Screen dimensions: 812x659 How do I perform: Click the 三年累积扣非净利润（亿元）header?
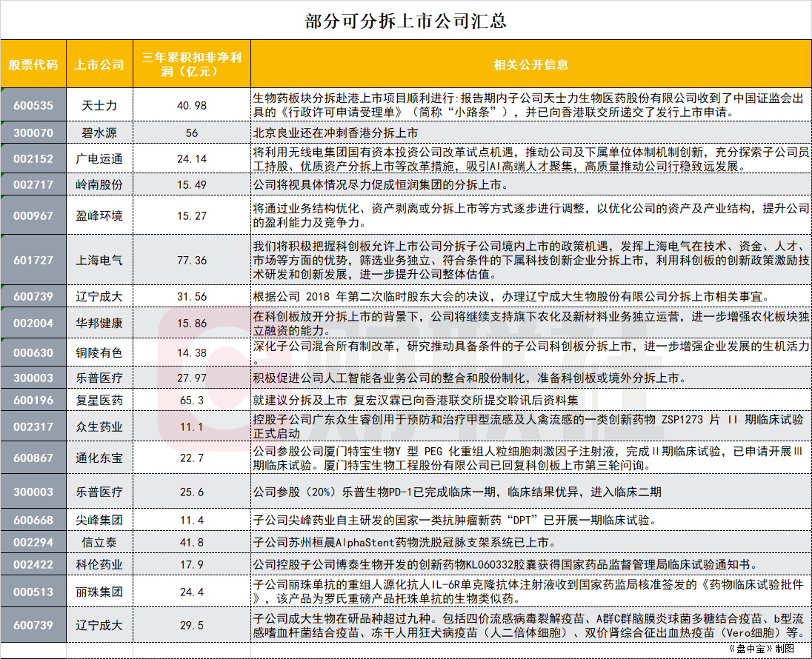click(192, 64)
